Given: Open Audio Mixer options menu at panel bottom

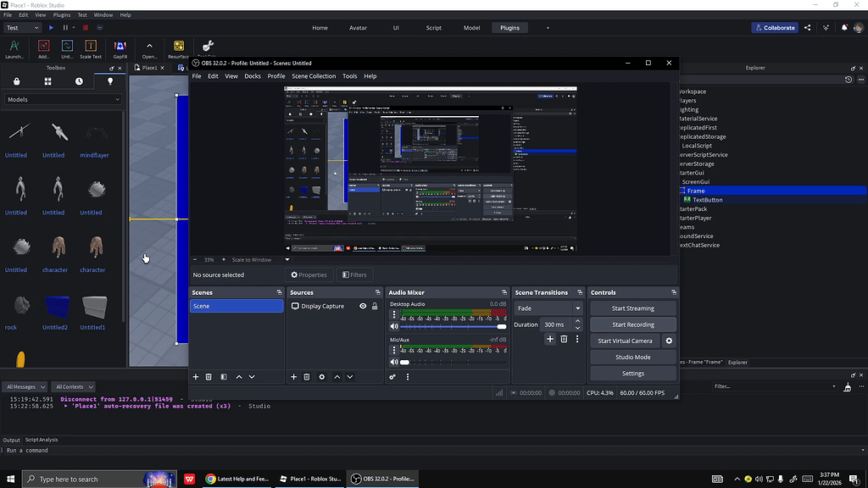Looking at the screenshot, I should click(408, 377).
